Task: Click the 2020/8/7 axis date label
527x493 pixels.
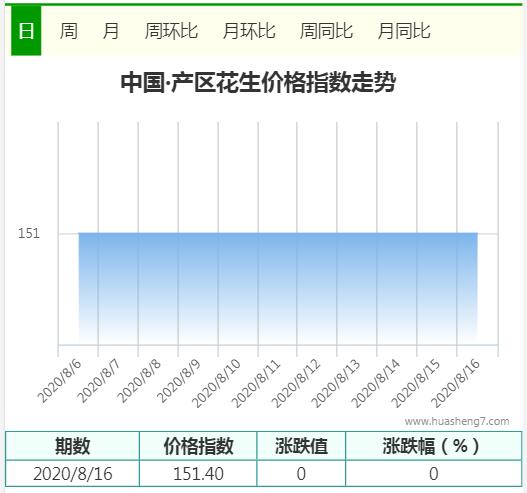Action: point(99,381)
